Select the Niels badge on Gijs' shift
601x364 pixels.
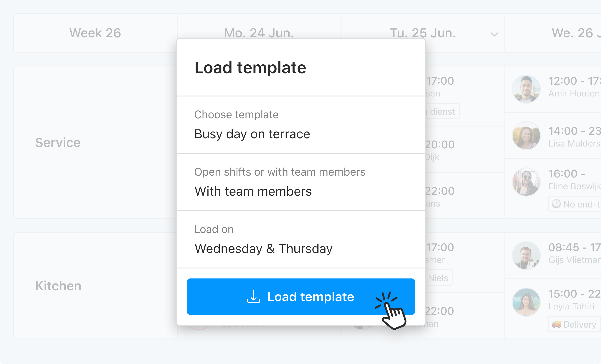coord(438,278)
